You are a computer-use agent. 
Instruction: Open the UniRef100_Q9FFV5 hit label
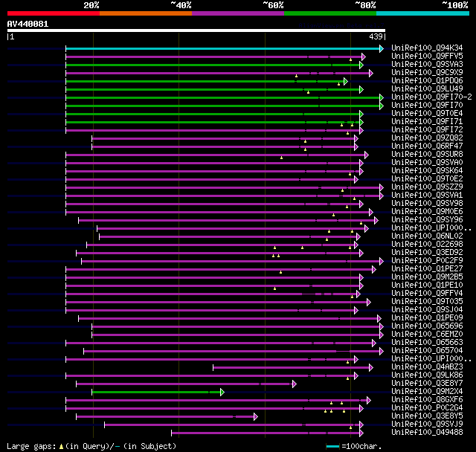(427, 56)
